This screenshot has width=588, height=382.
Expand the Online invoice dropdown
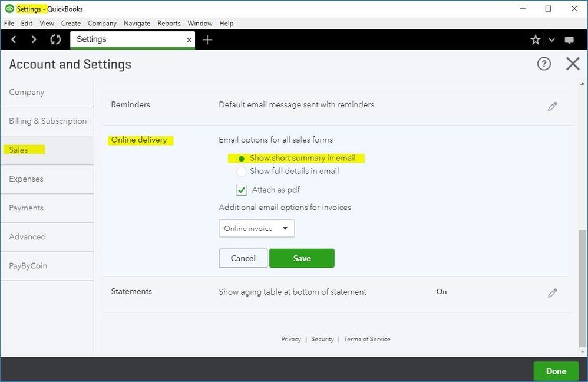(256, 229)
